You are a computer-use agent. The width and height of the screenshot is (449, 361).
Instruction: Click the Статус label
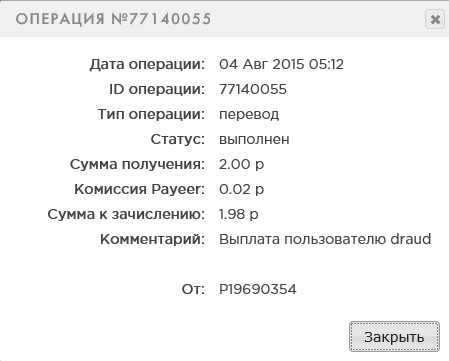coord(178,139)
